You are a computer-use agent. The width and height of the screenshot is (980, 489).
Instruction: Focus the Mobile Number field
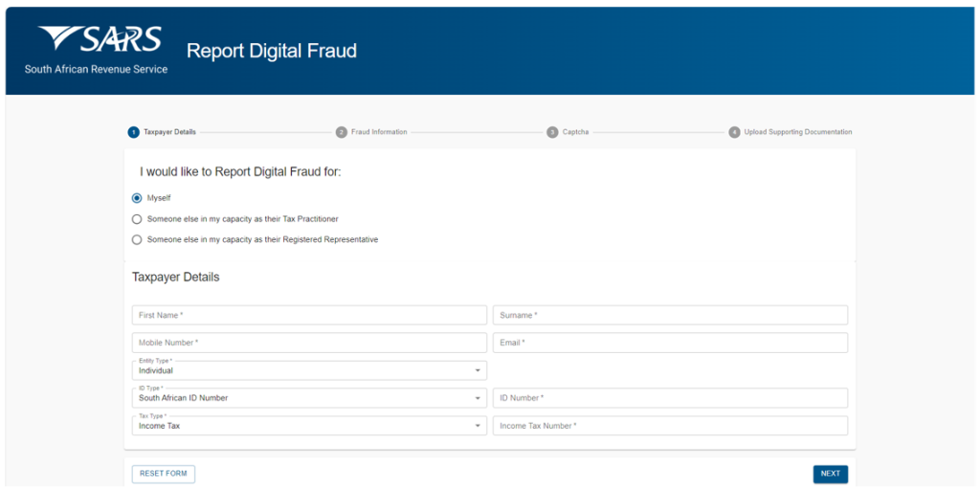tap(309, 343)
